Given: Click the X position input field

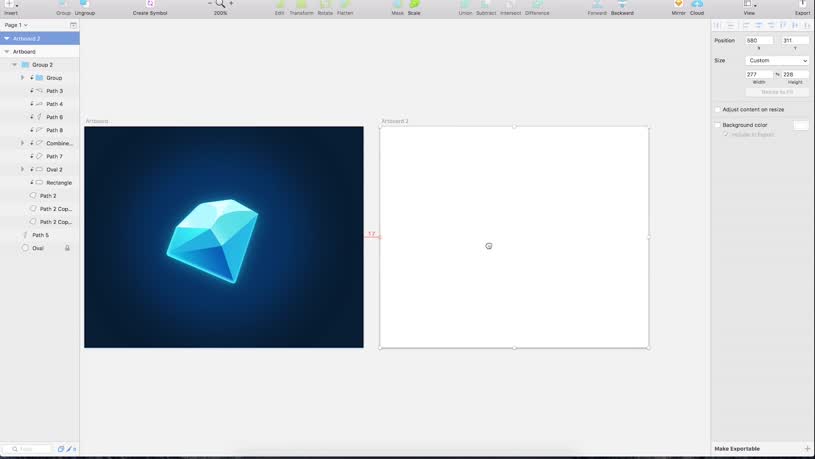Looking at the screenshot, I should click(x=759, y=41).
